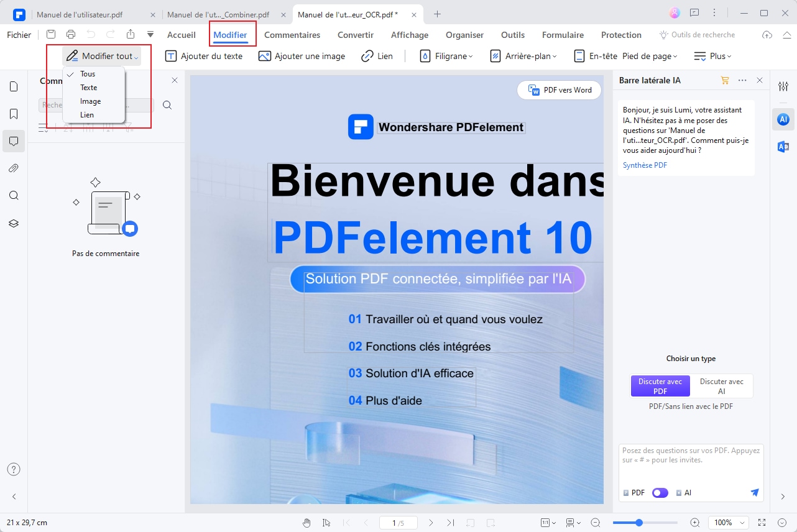
Task: Switch to the Accueil tab
Action: [182, 35]
